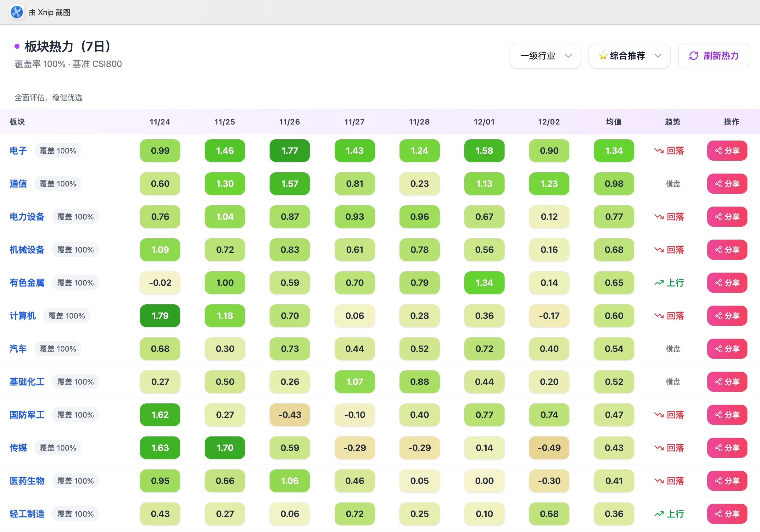Click the 12/02 column header
The image size is (760, 532).
pos(549,122)
